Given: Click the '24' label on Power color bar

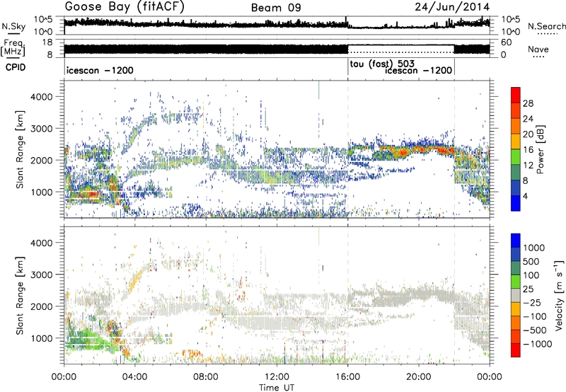Looking at the screenshot, I should (x=528, y=119).
